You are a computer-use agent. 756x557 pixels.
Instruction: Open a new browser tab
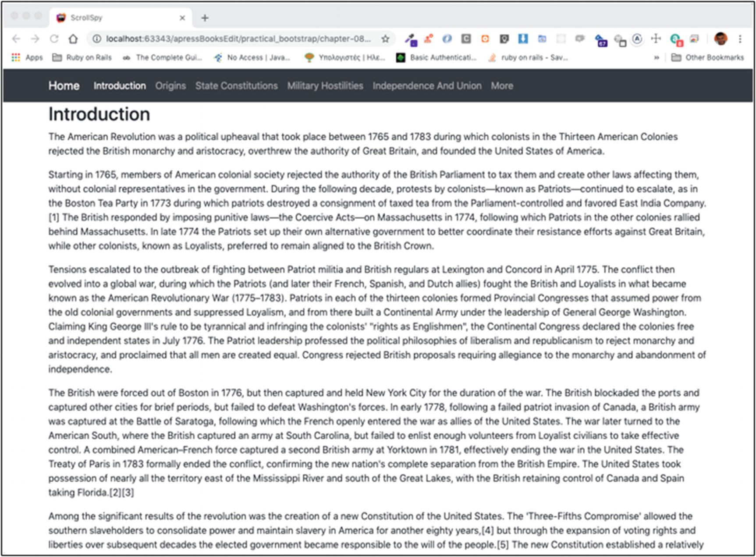[205, 18]
